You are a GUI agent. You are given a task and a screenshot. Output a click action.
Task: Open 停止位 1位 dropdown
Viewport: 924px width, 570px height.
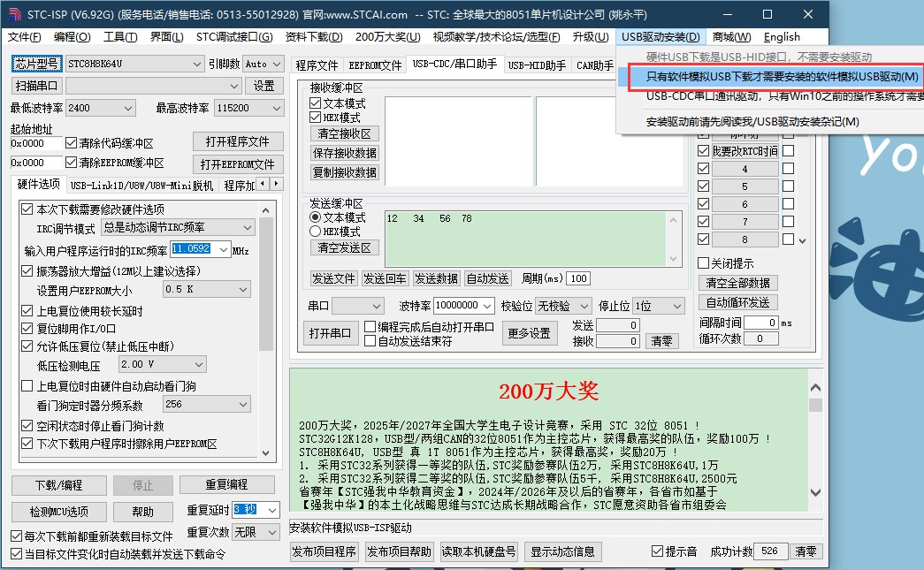coord(658,306)
